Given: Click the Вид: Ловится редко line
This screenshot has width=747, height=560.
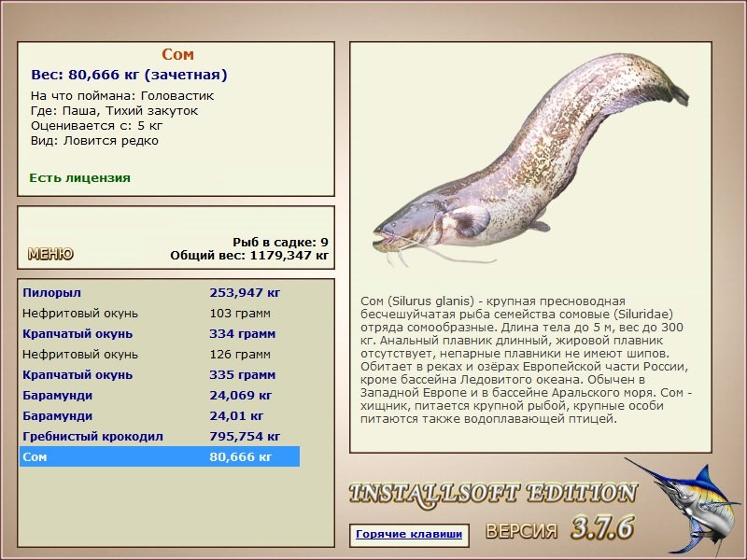Looking at the screenshot, I should click(95, 141).
